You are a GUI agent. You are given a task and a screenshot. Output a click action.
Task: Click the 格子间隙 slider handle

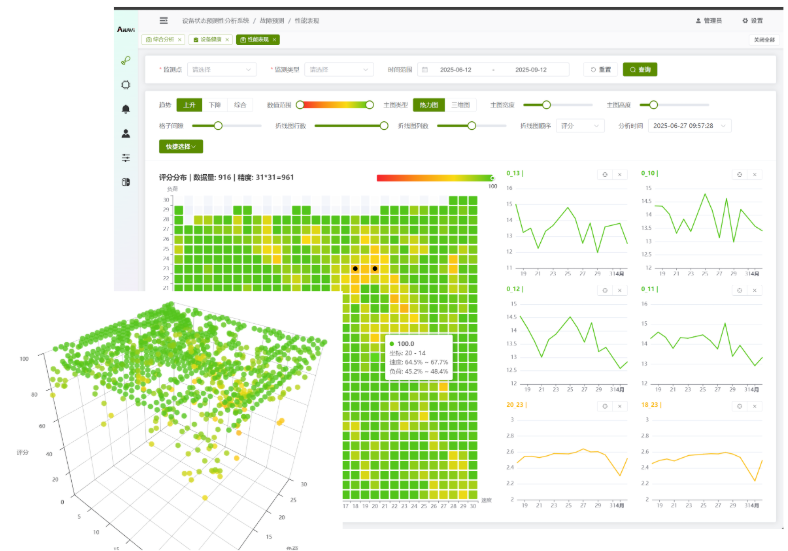pyautogui.click(x=218, y=126)
